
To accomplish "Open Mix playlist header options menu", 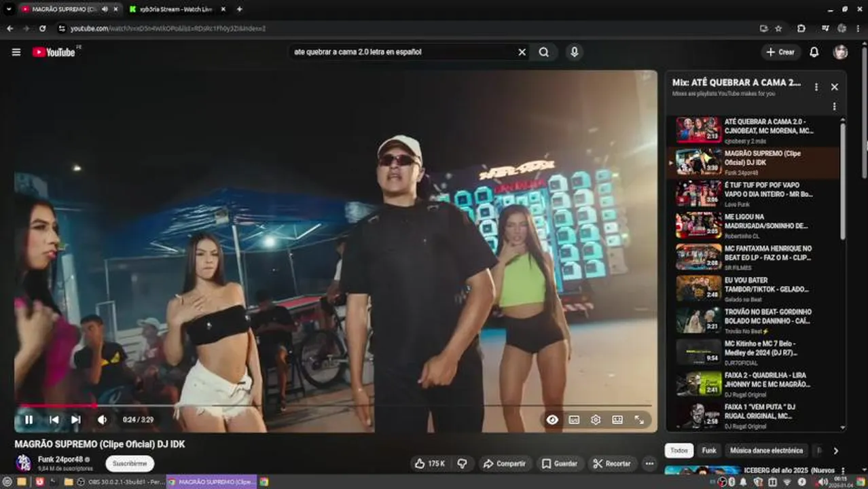I will coord(816,87).
